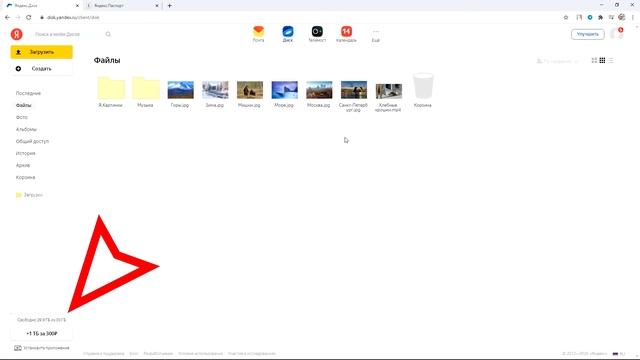Open Общий доступ in the sidebar
640x360 pixels.
[x=32, y=141]
